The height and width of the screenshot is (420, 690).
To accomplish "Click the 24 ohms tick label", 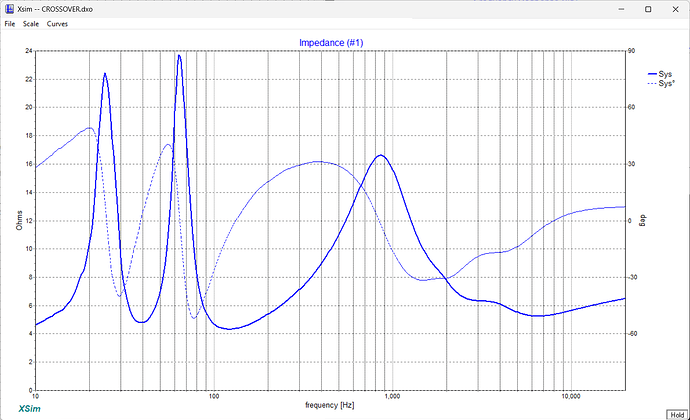I will [x=29, y=51].
